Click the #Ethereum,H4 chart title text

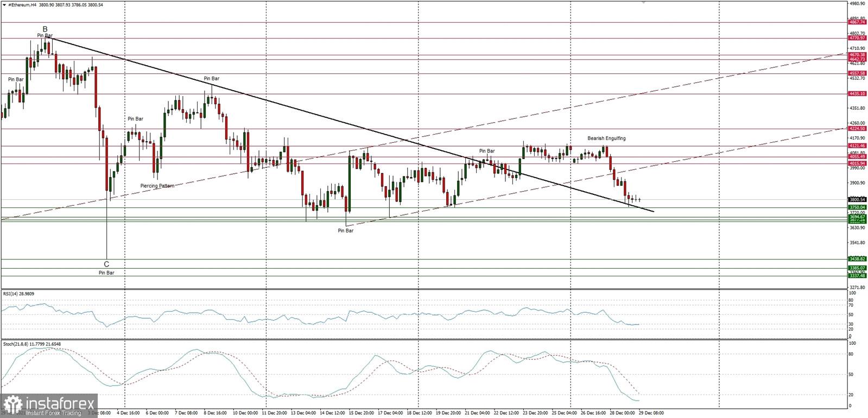pyautogui.click(x=22, y=4)
